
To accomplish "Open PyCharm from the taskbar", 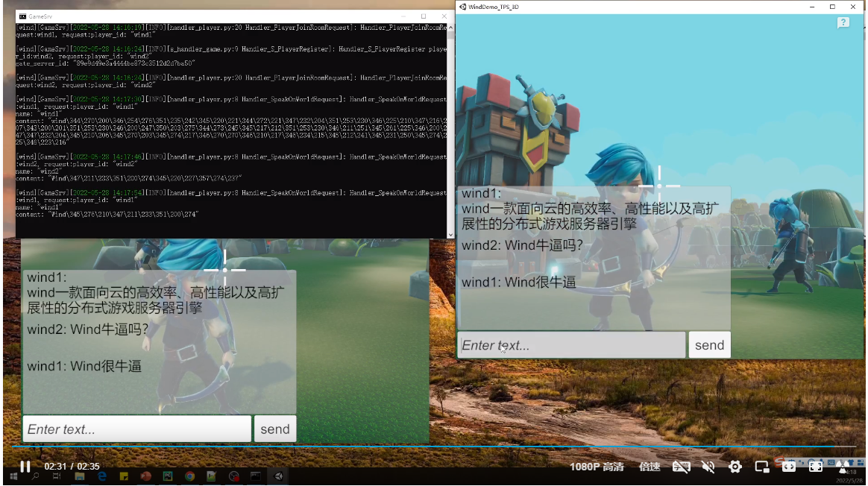I will point(168,476).
